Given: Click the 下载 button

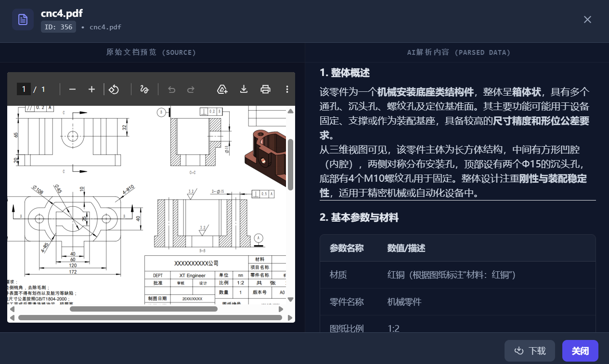Looking at the screenshot, I should (530, 351).
